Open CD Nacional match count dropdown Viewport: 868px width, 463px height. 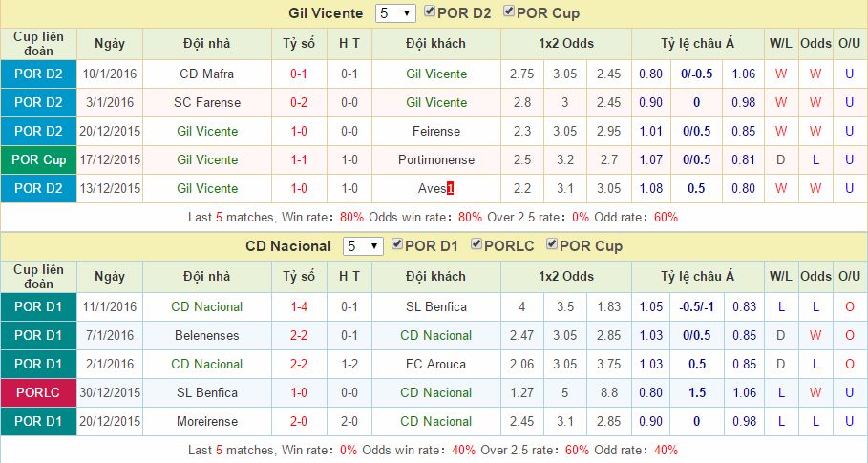[363, 246]
